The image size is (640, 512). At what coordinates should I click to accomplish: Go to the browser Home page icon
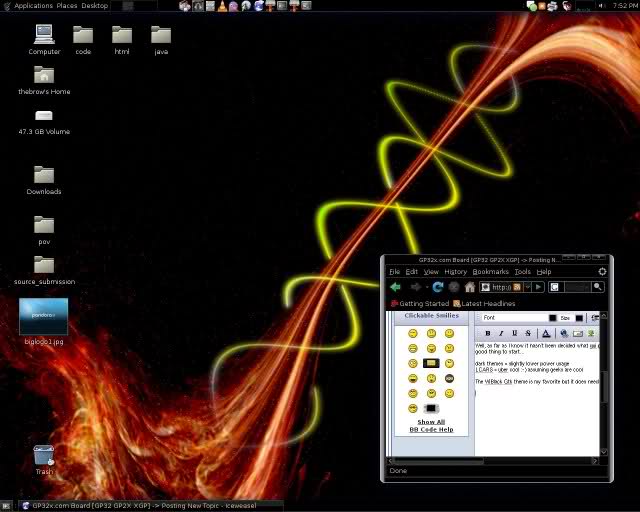pos(469,287)
